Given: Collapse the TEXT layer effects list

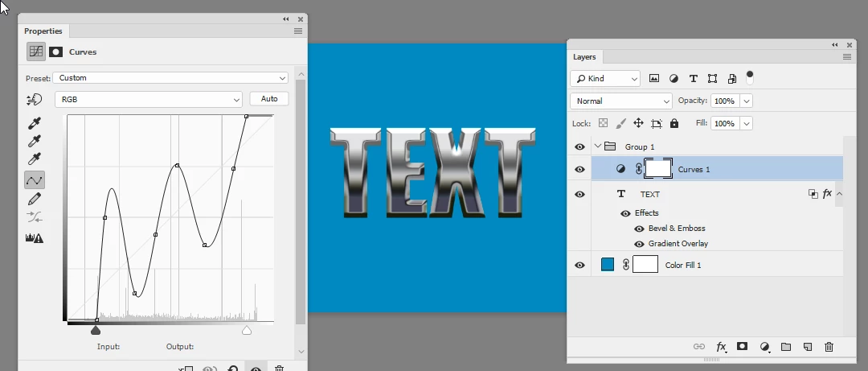Looking at the screenshot, I should click(x=839, y=193).
